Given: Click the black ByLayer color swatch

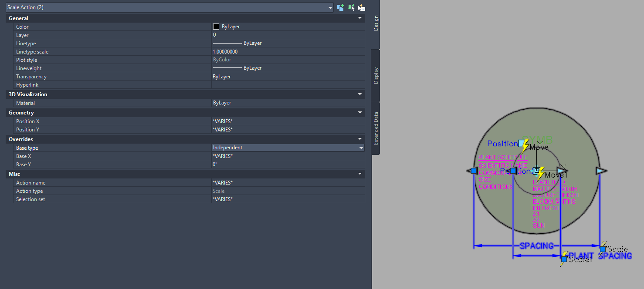Looking at the screenshot, I should click(x=216, y=27).
